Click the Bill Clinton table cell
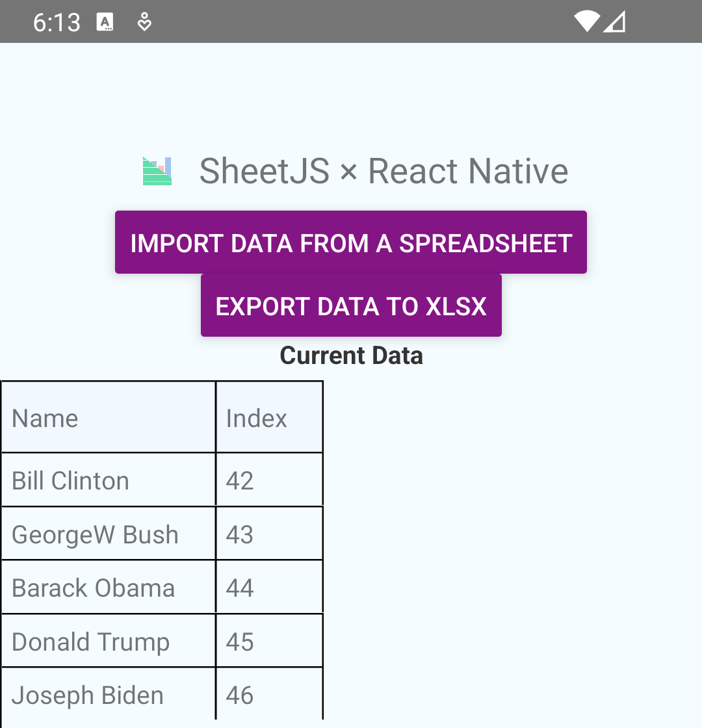The width and height of the screenshot is (702, 728). click(x=70, y=480)
